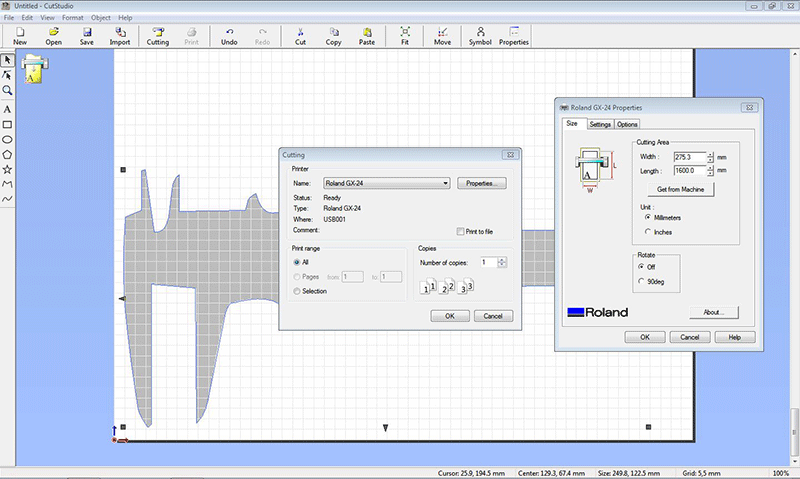Open the File menu

(9, 17)
